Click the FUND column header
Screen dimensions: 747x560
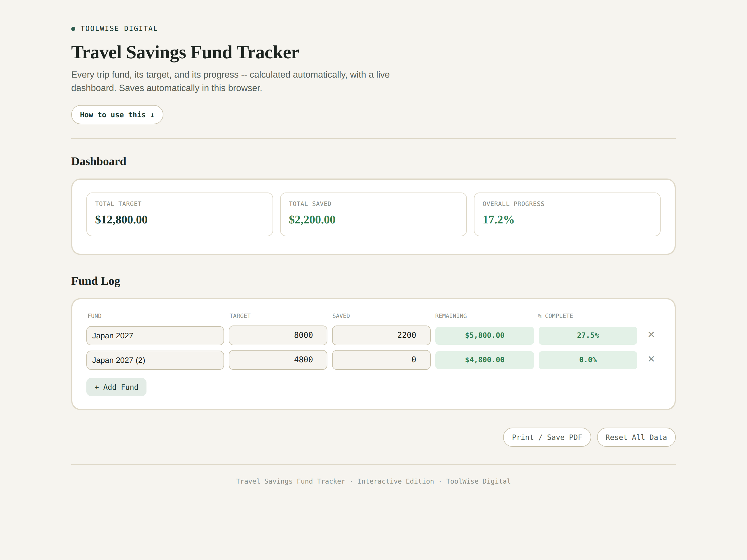pyautogui.click(x=95, y=316)
